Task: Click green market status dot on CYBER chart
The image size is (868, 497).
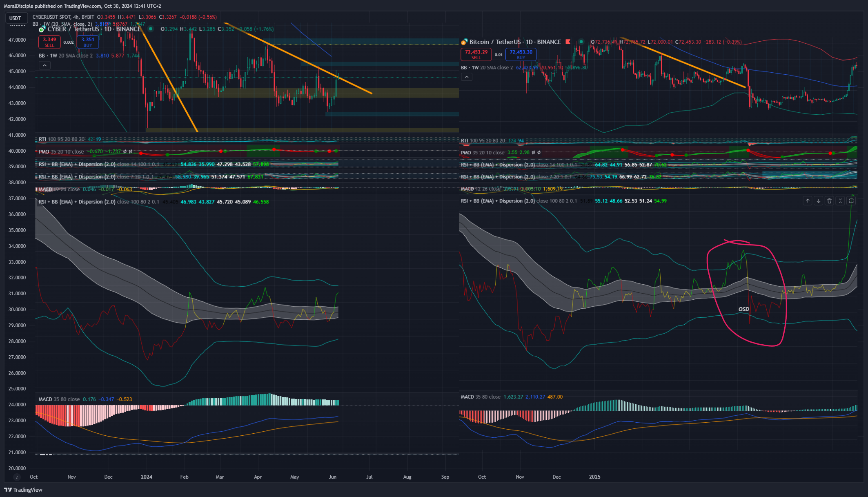Action: (x=151, y=29)
